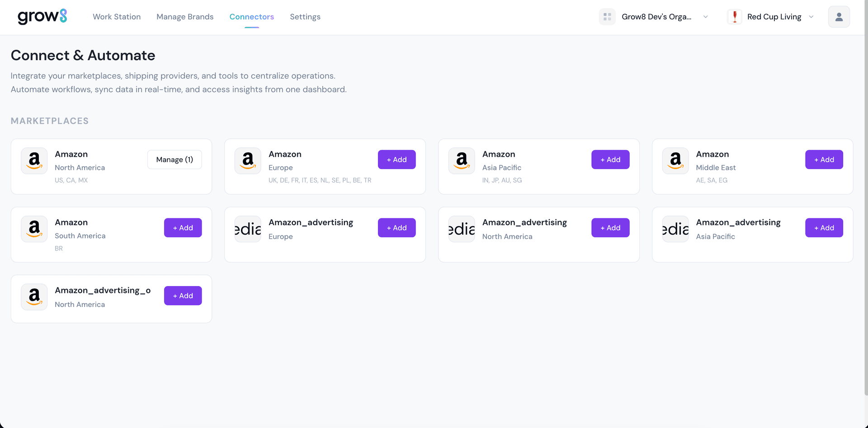Manage the Amazon North America connection
The width and height of the screenshot is (868, 428).
click(x=175, y=160)
